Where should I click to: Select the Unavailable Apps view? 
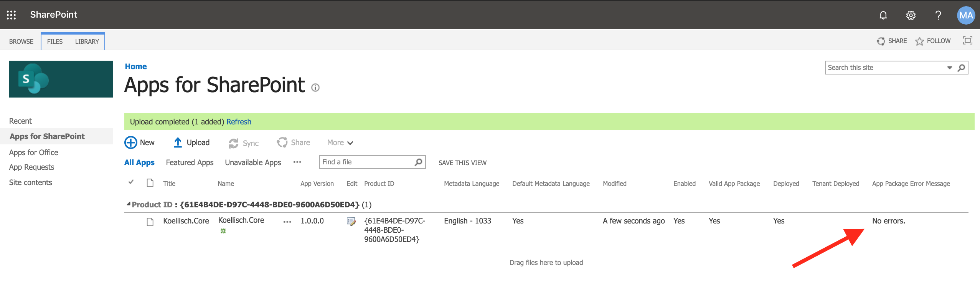(253, 162)
